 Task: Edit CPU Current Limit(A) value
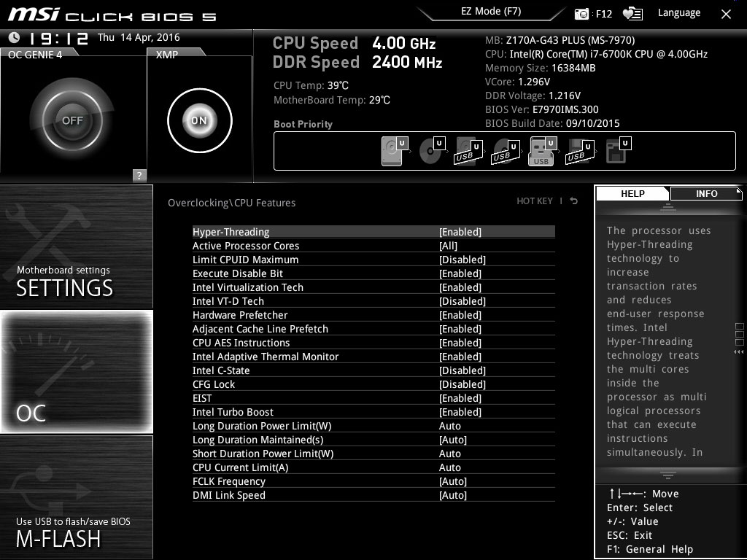[449, 467]
